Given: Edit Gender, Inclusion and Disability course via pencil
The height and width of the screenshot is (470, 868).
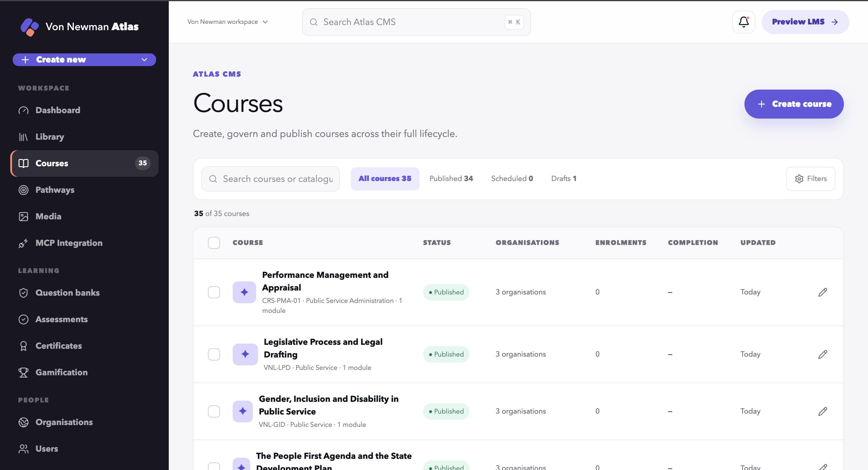Looking at the screenshot, I should click(822, 411).
